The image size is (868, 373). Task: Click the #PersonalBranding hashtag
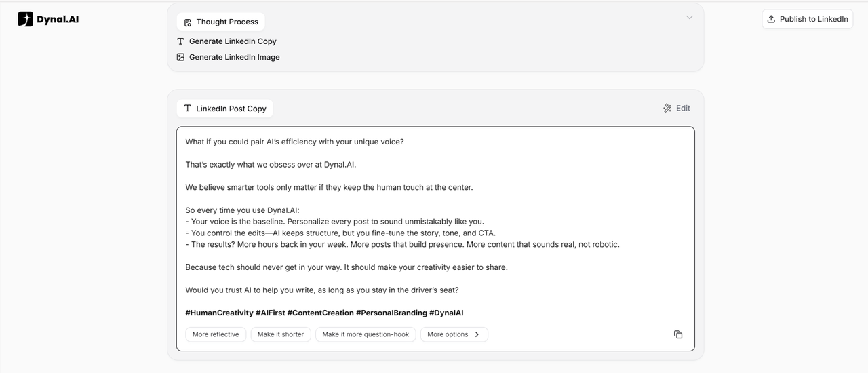[391, 313]
